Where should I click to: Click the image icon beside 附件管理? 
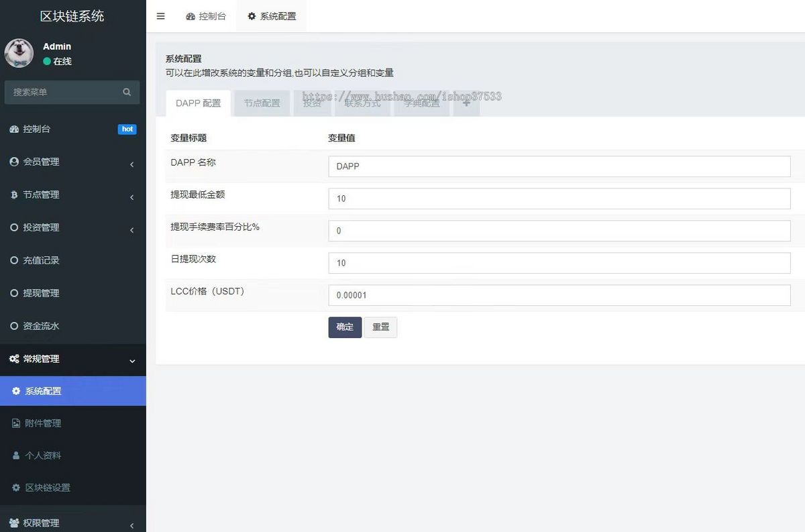point(16,423)
